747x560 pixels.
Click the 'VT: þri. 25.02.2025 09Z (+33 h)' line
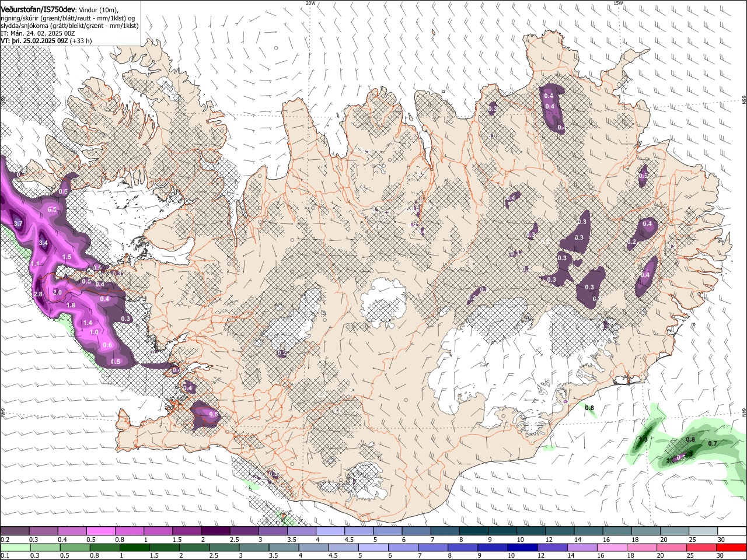coord(46,41)
